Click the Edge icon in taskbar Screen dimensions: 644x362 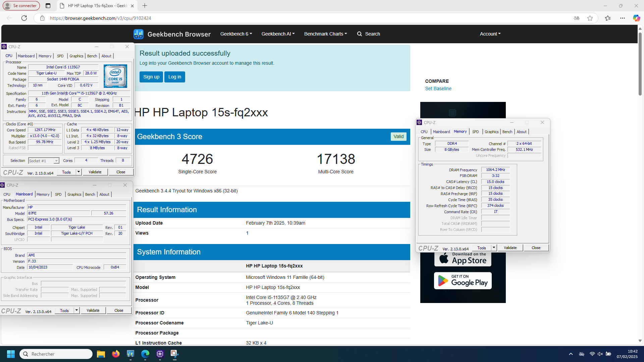pos(145,354)
